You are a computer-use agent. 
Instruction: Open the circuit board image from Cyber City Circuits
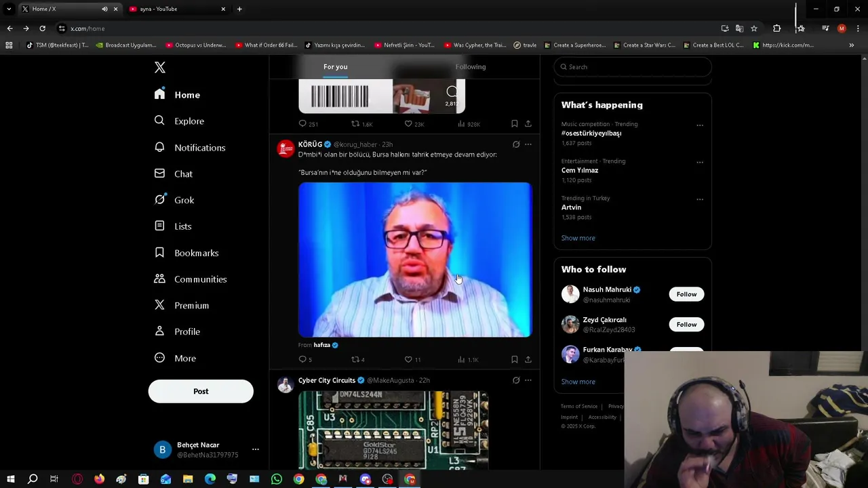(x=393, y=430)
